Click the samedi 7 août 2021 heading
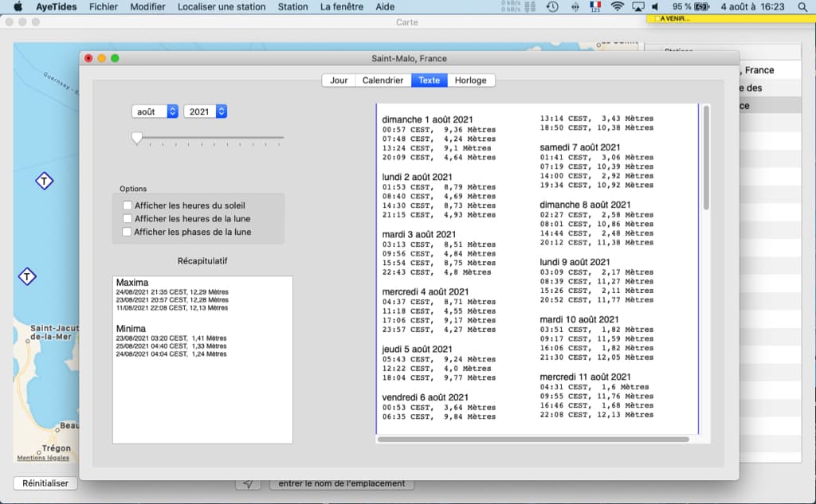Screen dimensions: 816x504 tap(580, 148)
